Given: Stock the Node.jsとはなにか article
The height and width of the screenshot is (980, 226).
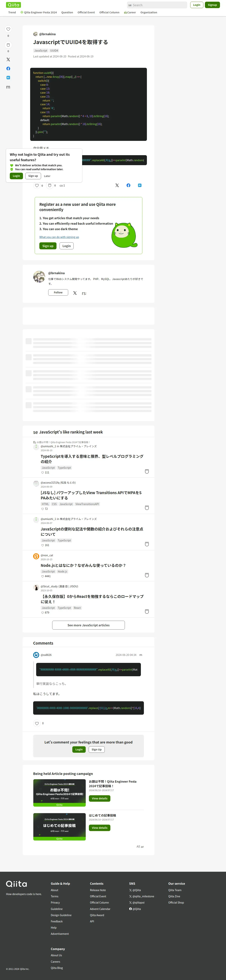Looking at the screenshot, I should (x=147, y=575).
